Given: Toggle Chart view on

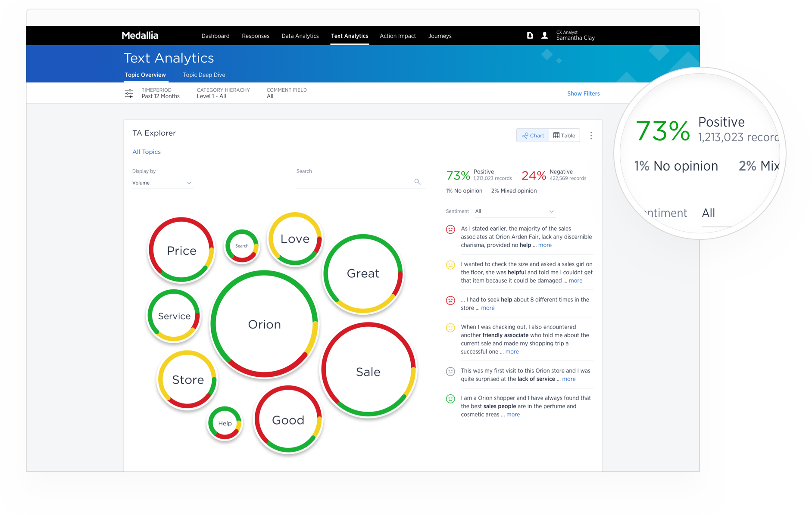Looking at the screenshot, I should pos(533,135).
